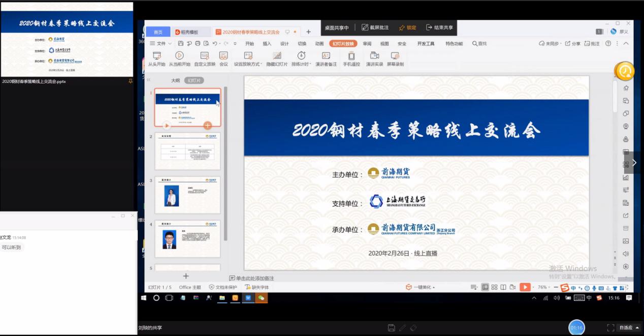Viewport: 644px width, 336px height.
Task: Click the 截屏批注 annotation icon
Action: click(365, 27)
